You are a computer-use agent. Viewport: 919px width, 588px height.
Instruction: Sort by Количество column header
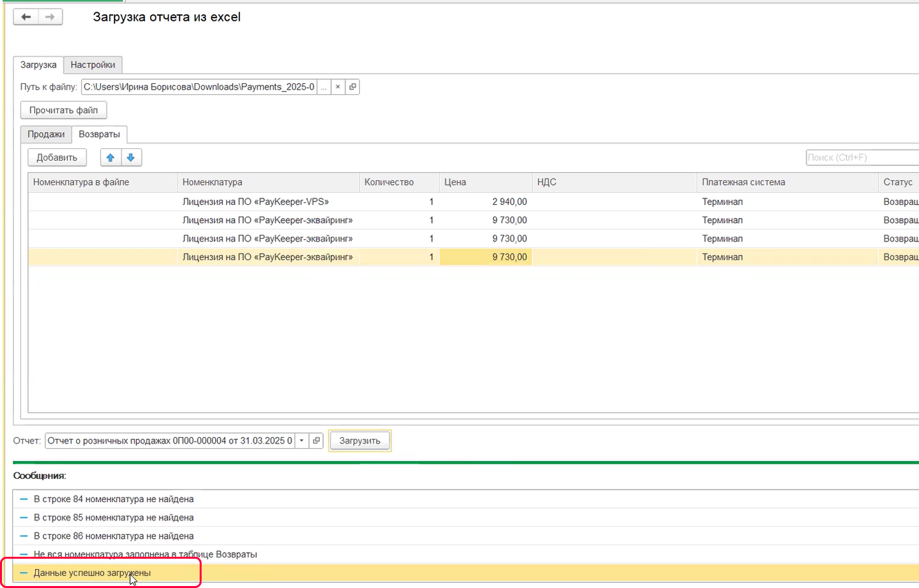pos(399,182)
